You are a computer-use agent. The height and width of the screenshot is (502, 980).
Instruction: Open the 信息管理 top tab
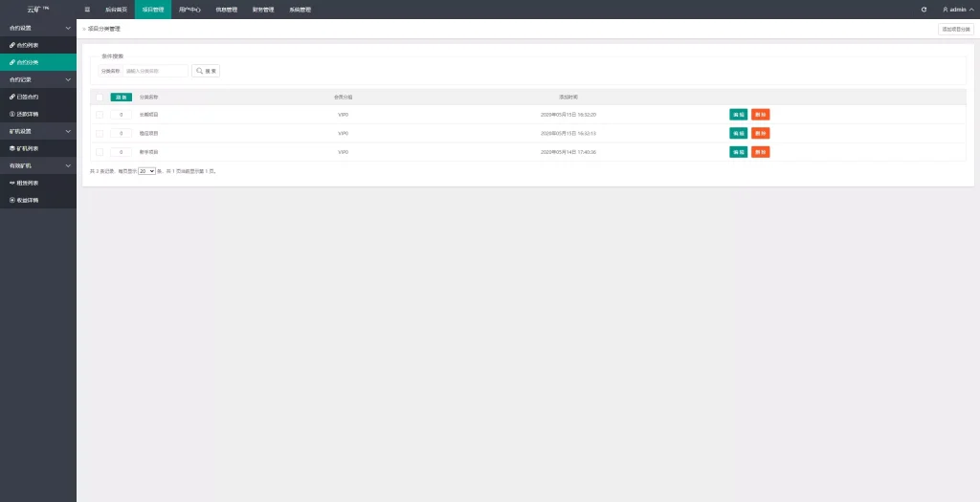226,10
